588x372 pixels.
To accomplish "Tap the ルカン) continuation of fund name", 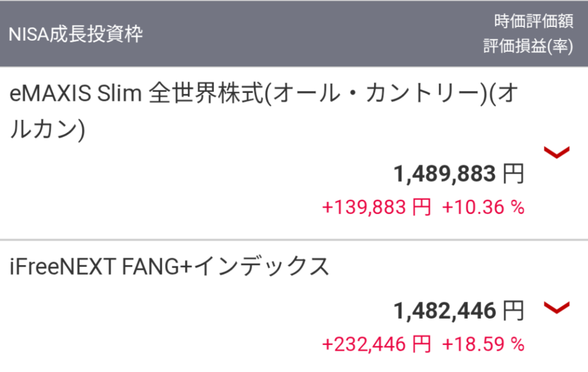I will 48,129.
